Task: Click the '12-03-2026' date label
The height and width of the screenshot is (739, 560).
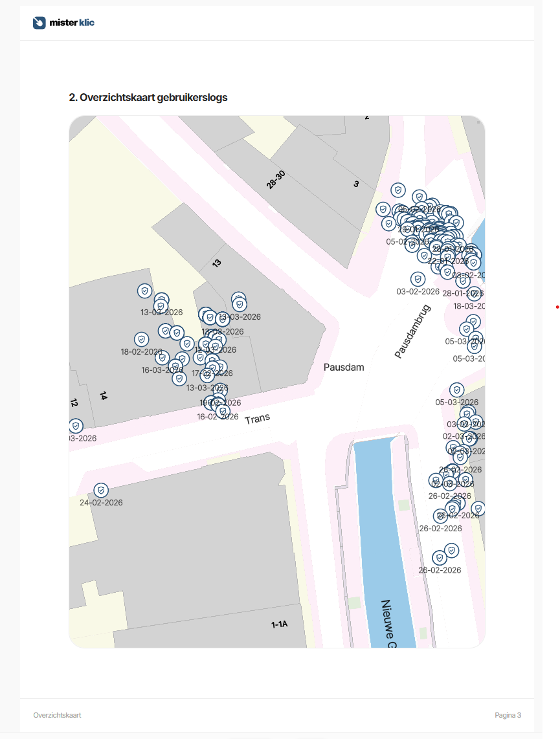Action: pyautogui.click(x=216, y=349)
